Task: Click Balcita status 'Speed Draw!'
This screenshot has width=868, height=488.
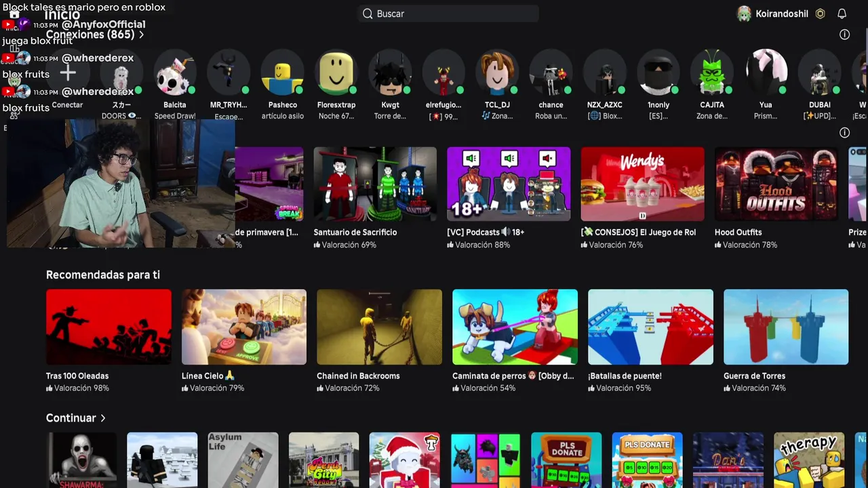Action: [x=175, y=116]
